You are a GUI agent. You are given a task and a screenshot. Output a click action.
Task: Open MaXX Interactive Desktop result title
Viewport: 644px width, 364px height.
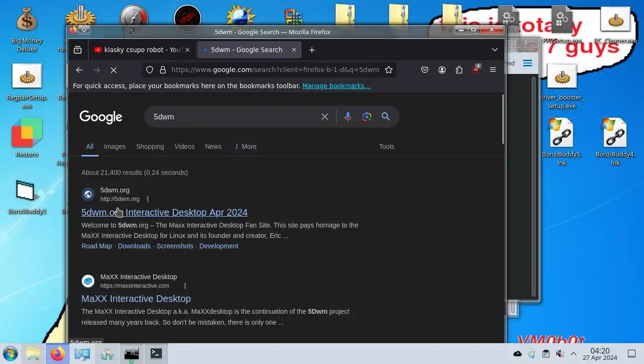click(x=136, y=299)
